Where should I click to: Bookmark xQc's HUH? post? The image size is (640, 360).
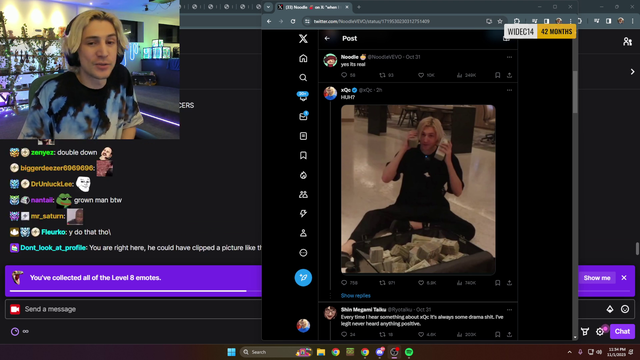pos(498,282)
